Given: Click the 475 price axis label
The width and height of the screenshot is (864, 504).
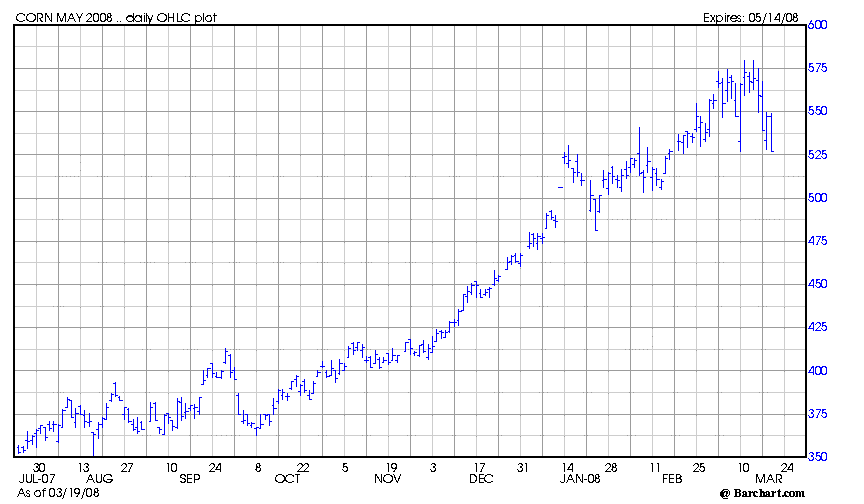Looking at the screenshot, I should (818, 241).
